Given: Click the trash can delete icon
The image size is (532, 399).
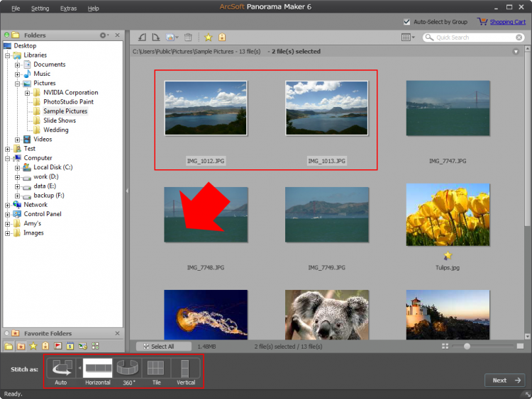Looking at the screenshot, I should [188, 37].
